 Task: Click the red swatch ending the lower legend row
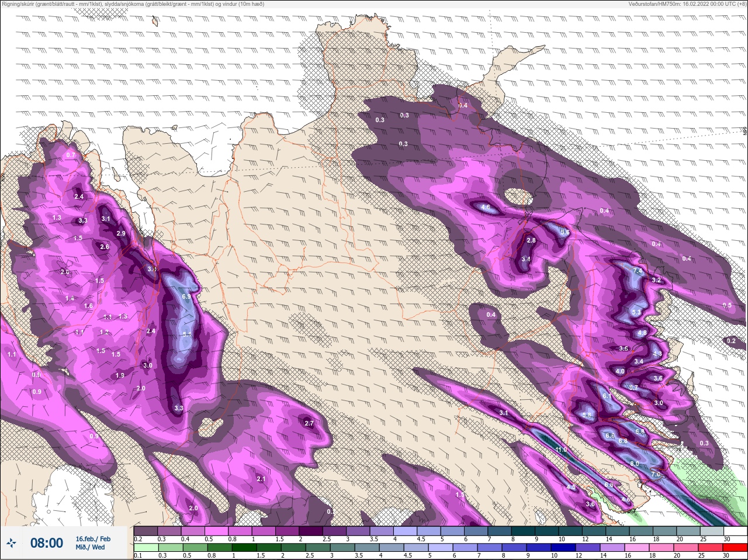coord(735,548)
